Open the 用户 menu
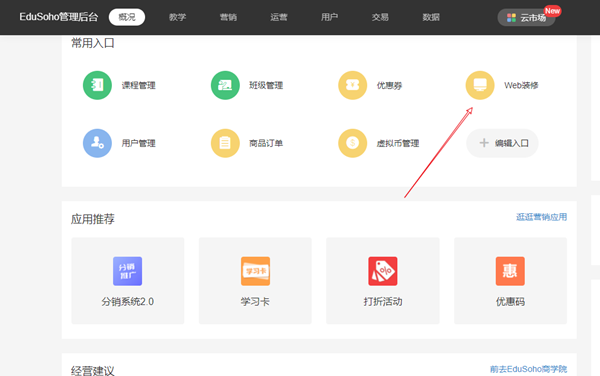 pos(329,17)
